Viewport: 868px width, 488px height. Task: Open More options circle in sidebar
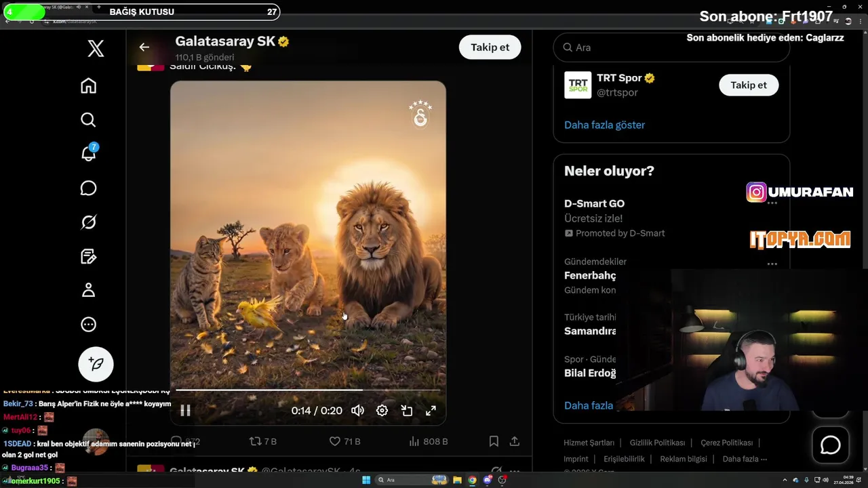pyautogui.click(x=88, y=324)
